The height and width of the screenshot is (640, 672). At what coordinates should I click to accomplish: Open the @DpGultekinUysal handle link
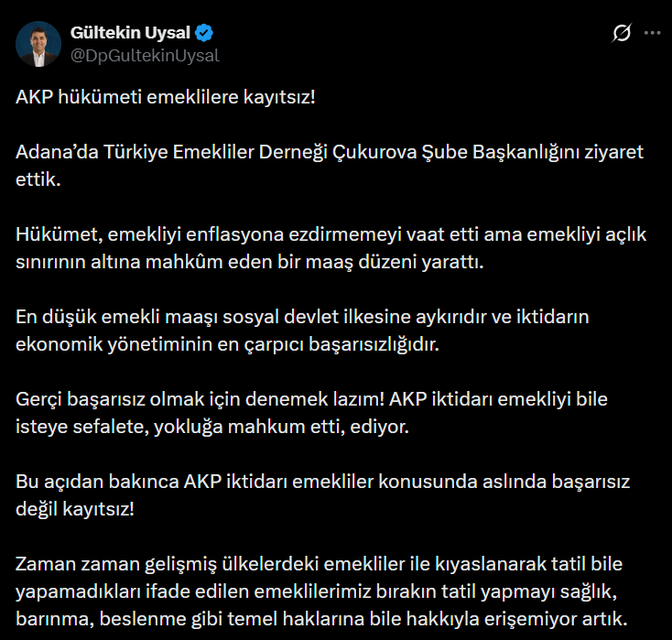[145, 55]
